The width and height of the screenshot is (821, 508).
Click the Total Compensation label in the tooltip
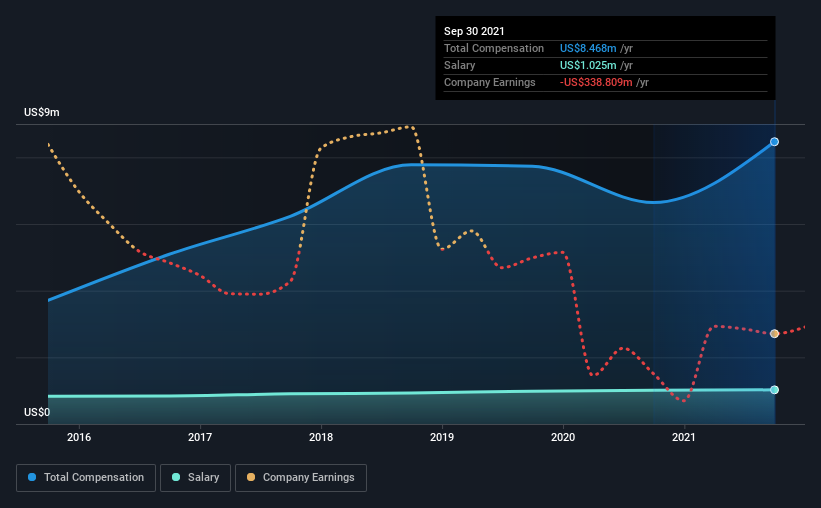coord(494,48)
